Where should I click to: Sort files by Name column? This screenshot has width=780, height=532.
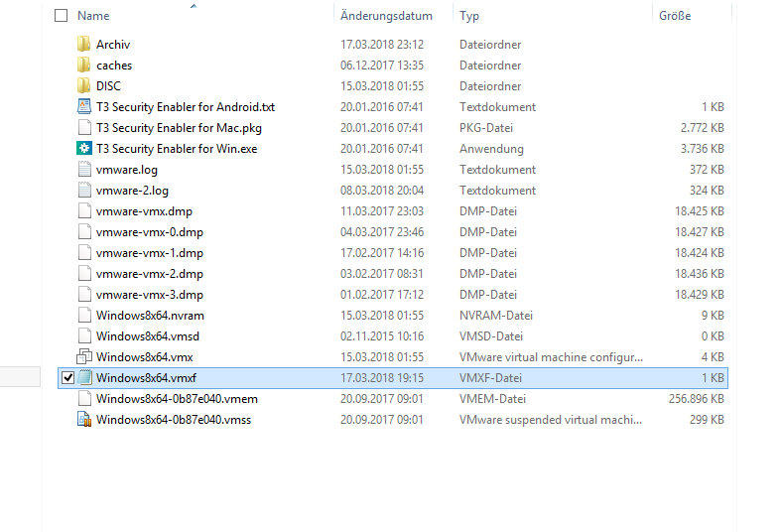tap(94, 16)
